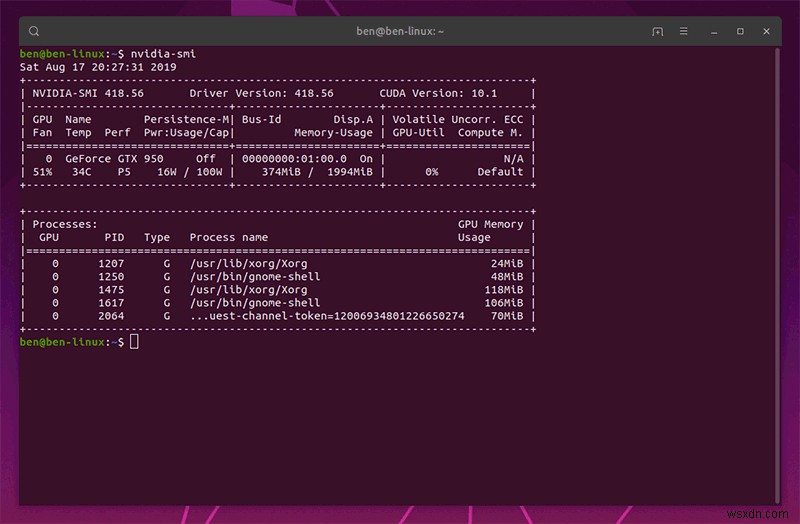Click the typed command nvidia-smi

coord(163,54)
